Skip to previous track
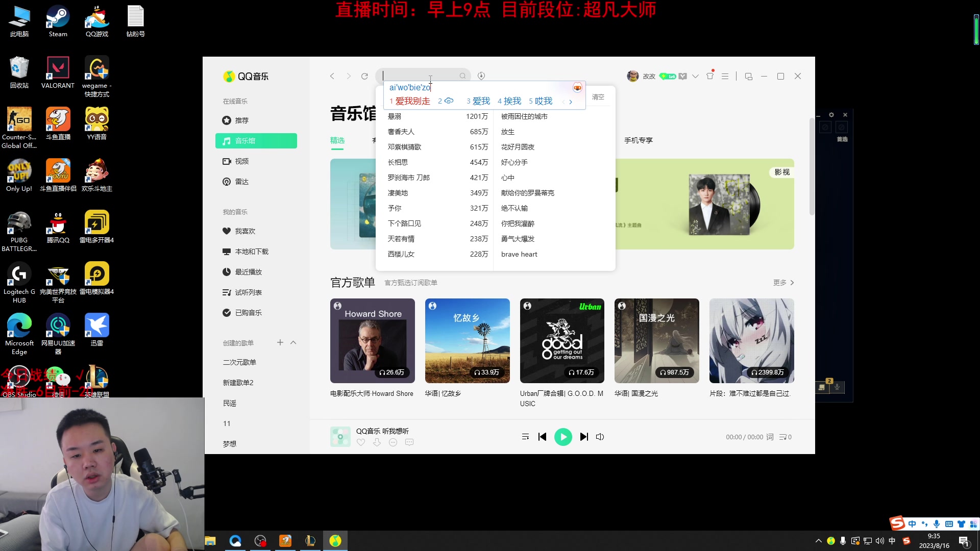The height and width of the screenshot is (551, 980). pos(542,437)
